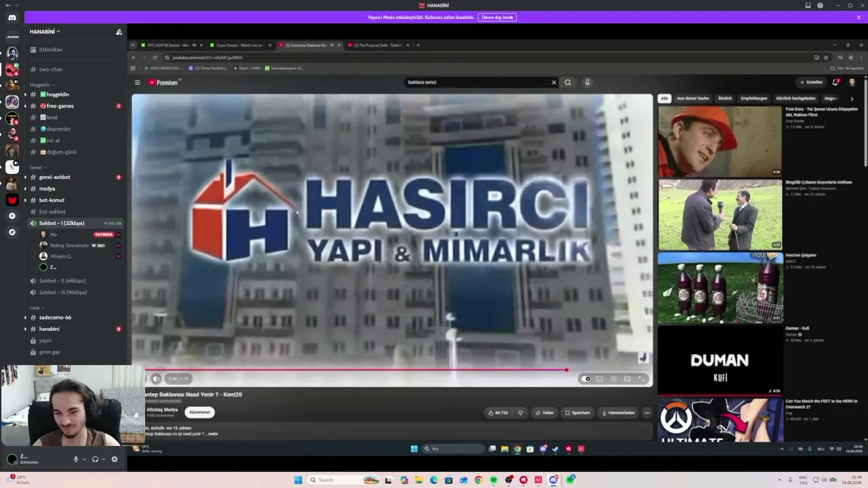The image size is (868, 488).
Task: Click the Teilen share button
Action: tap(545, 413)
